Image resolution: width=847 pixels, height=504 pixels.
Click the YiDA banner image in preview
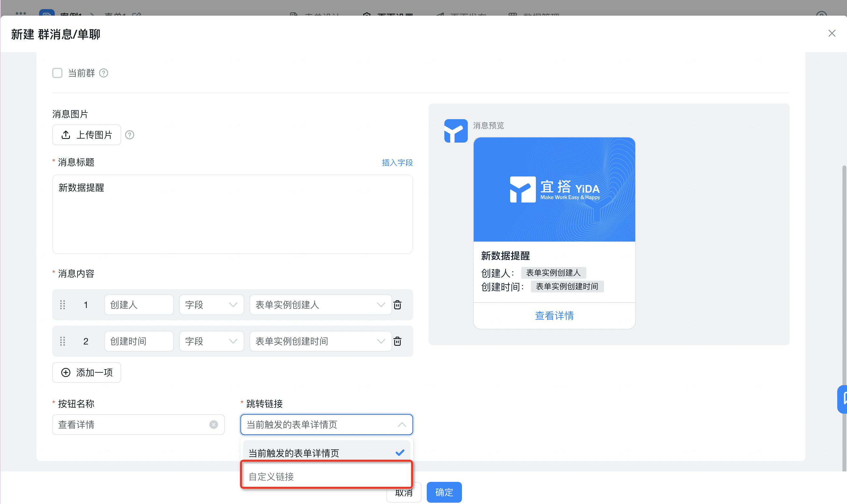click(554, 189)
